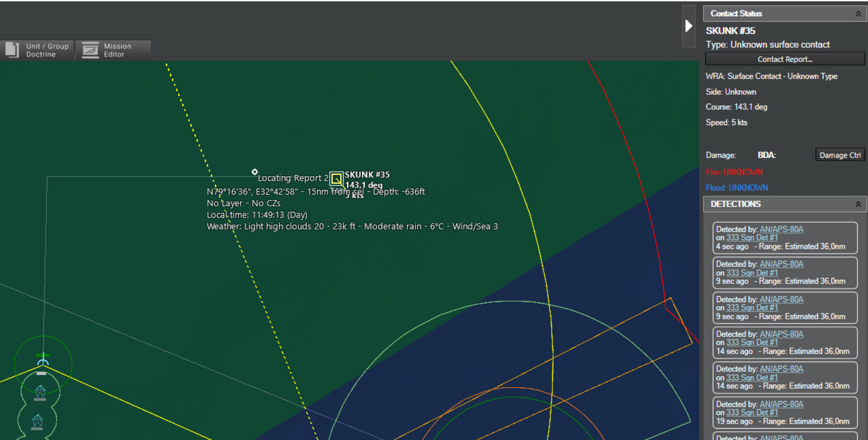Click the SKUNK #35 heading in Contact Status panel

point(730,31)
